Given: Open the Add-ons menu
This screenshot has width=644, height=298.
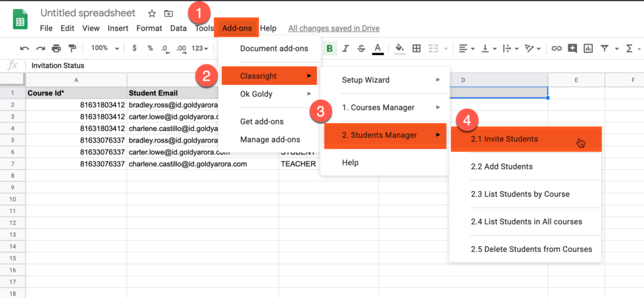Looking at the screenshot, I should (238, 28).
